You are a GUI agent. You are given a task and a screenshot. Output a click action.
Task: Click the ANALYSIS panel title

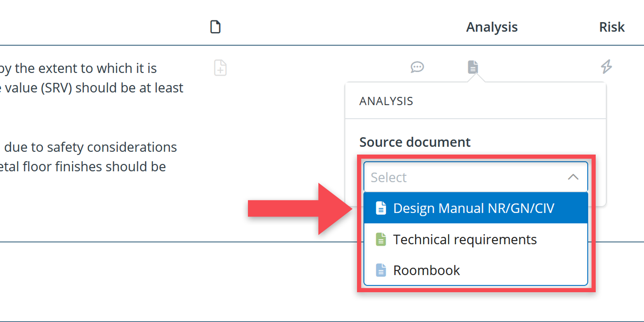point(386,101)
